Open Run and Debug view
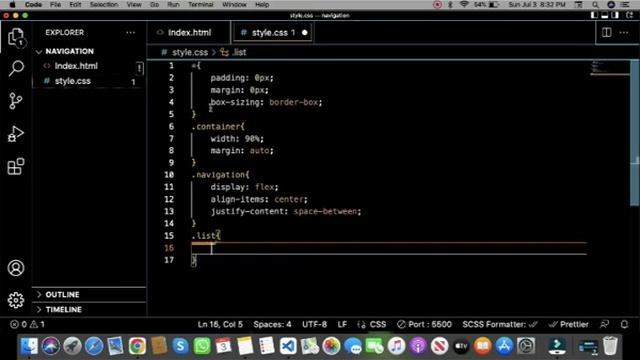This screenshot has width=640, height=360. coord(16,134)
